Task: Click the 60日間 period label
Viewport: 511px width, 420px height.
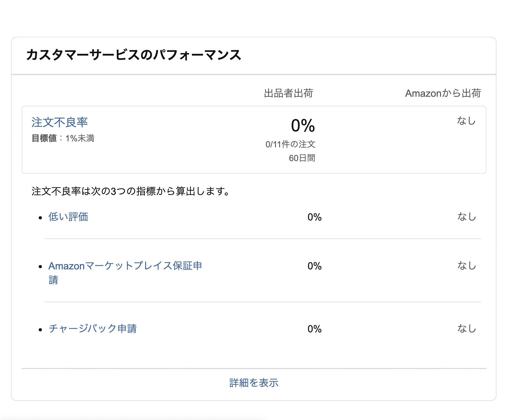Action: coord(302,158)
